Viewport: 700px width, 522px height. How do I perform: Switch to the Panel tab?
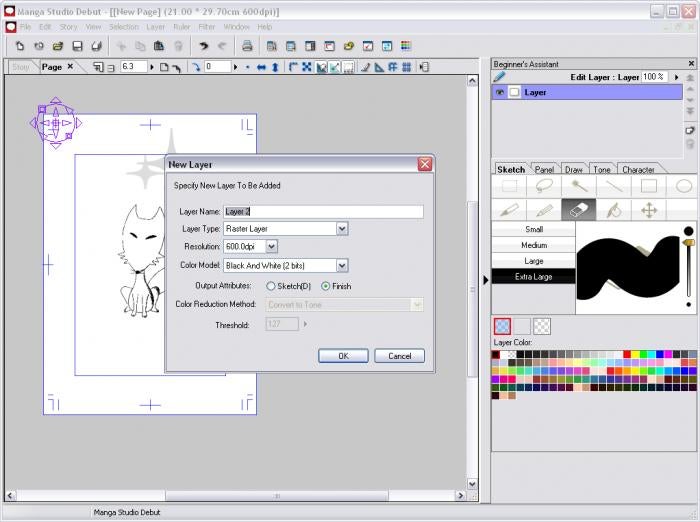544,170
